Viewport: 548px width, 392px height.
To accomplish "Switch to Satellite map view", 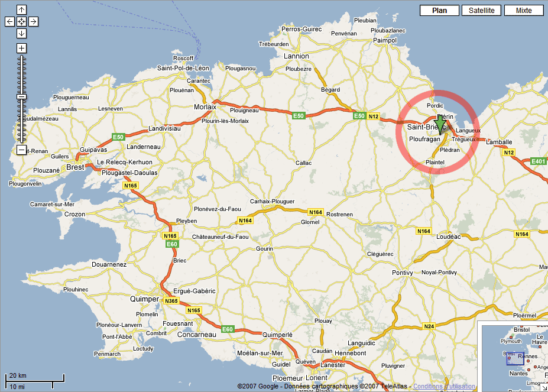I will tap(481, 11).
